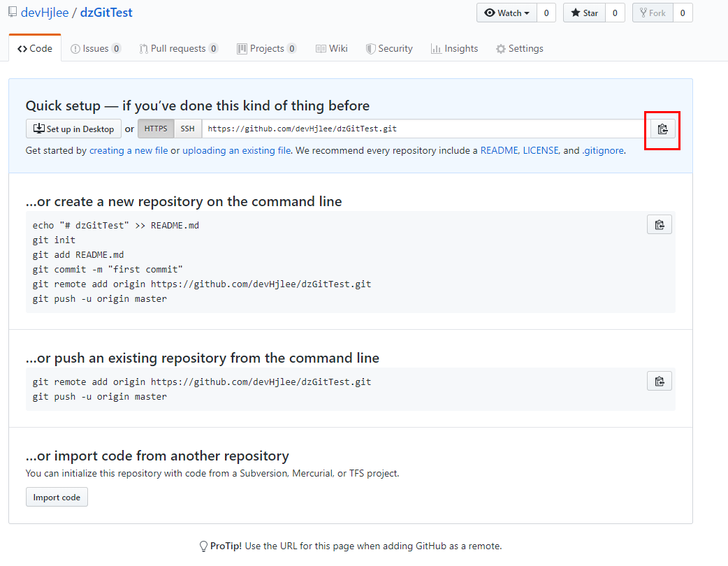Click the Insights graph icon
Viewport: 728px width, 566px height.
tap(436, 49)
